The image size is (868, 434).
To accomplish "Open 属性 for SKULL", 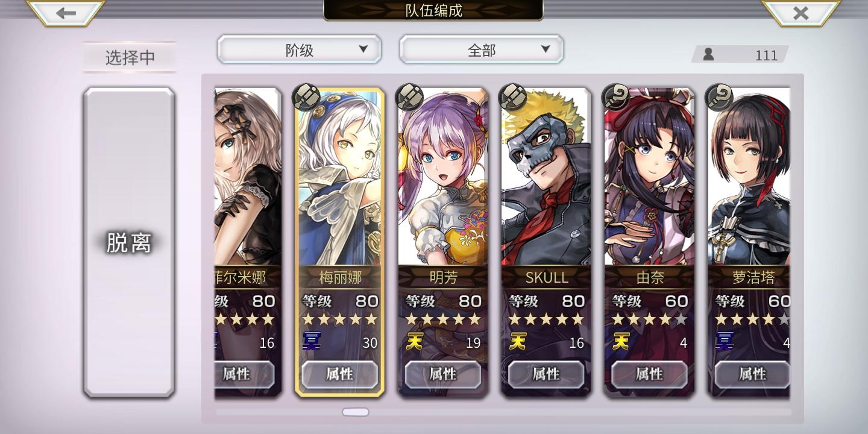I will tap(546, 374).
